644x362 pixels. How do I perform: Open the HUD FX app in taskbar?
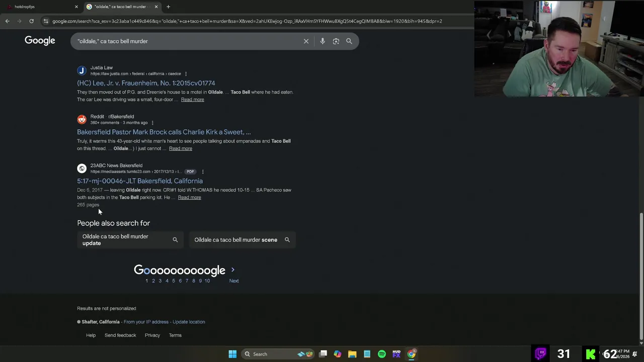(x=396, y=354)
